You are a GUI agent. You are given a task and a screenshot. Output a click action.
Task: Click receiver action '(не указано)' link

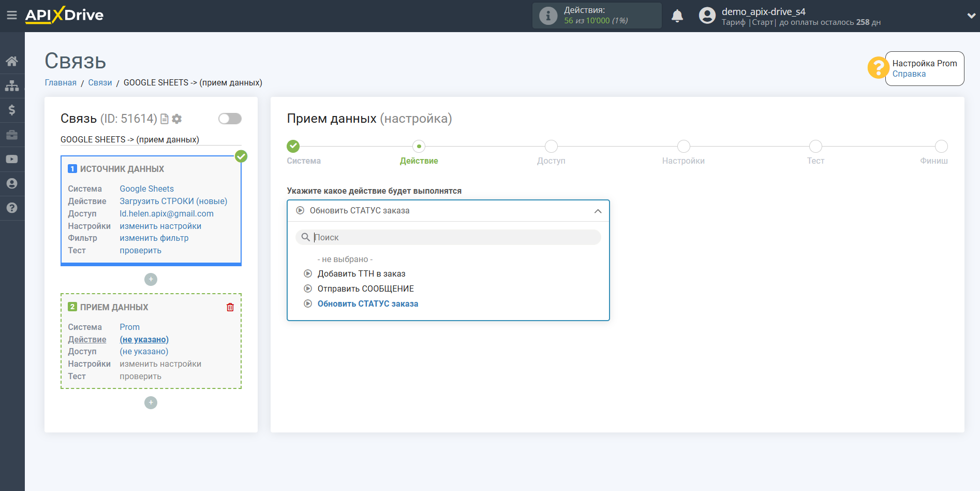[x=144, y=339]
